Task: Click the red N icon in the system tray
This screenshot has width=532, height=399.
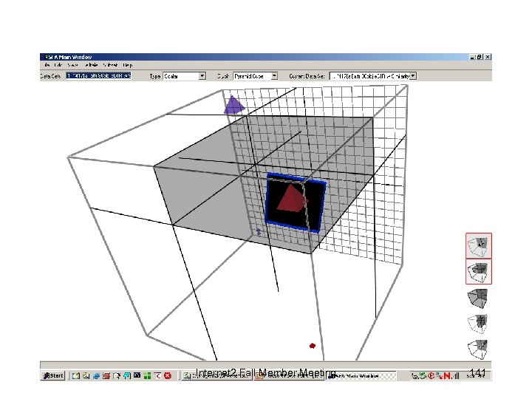Action: (x=447, y=375)
